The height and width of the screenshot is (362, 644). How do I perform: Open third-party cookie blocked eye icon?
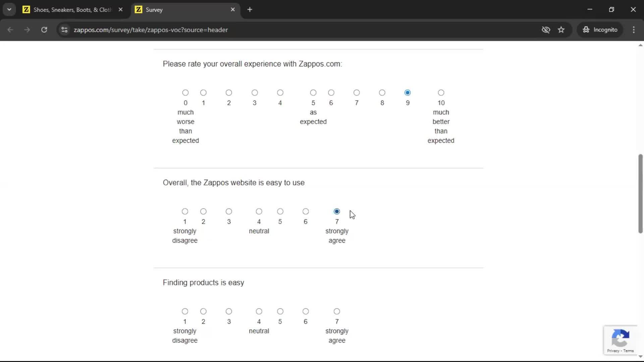tap(546, 30)
